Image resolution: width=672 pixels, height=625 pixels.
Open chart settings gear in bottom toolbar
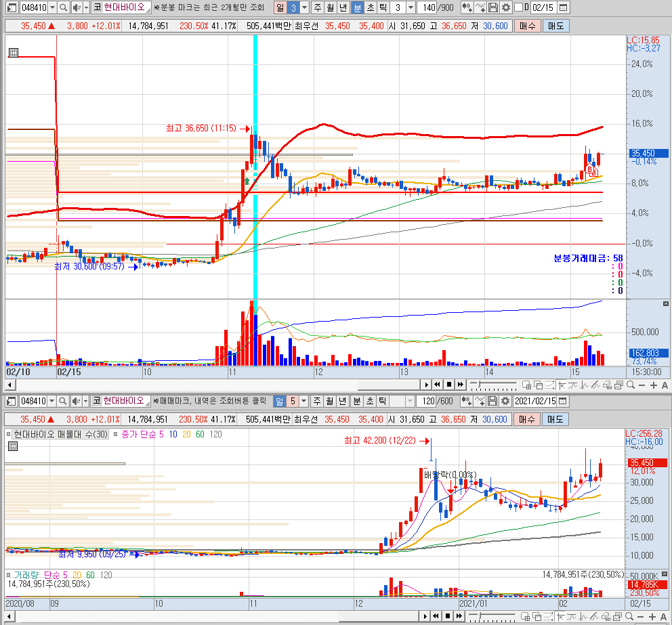505,402
